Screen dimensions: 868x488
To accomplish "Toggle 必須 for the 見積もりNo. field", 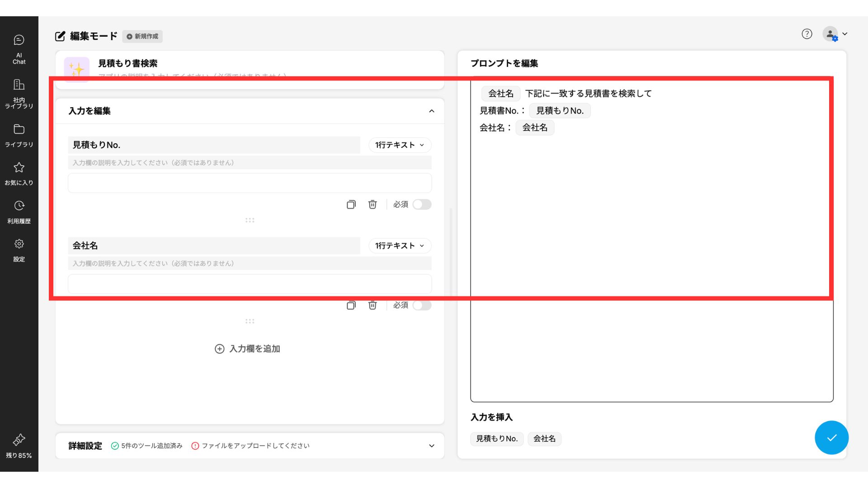I will 422,205.
